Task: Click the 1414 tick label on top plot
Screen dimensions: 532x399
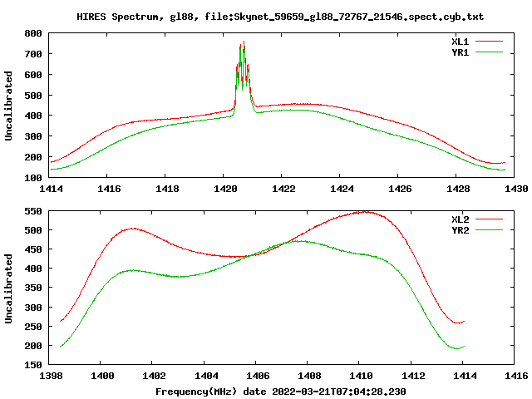Action: coord(51,189)
